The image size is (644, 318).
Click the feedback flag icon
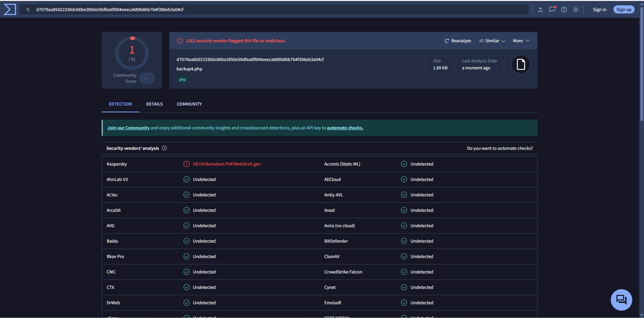[552, 9]
